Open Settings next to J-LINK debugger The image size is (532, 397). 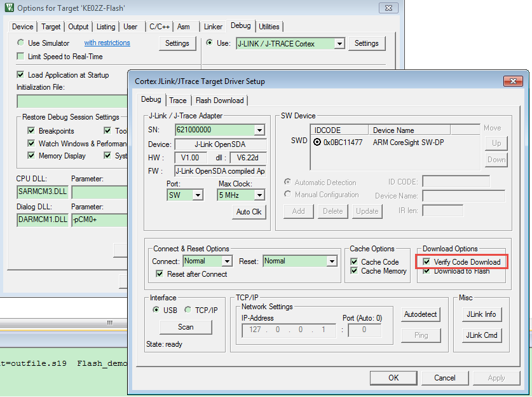pyautogui.click(x=367, y=43)
